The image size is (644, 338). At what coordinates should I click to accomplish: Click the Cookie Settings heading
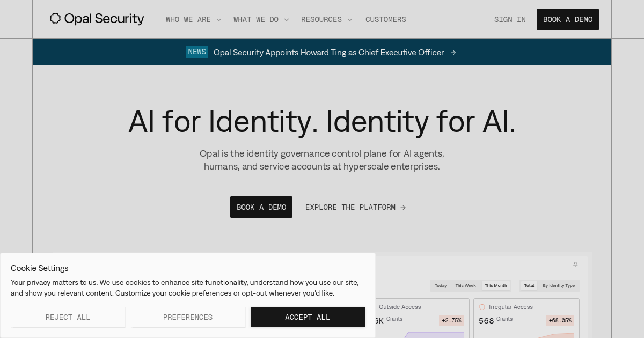pos(40,268)
